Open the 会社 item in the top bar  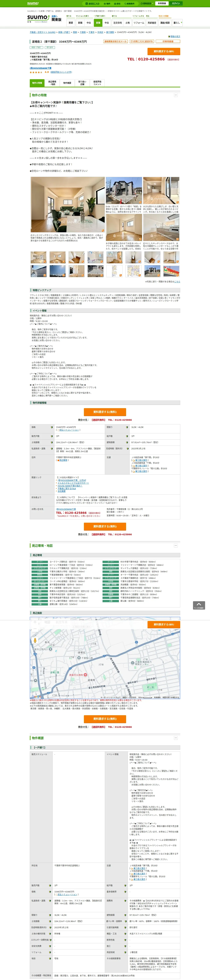tap(118, 3)
